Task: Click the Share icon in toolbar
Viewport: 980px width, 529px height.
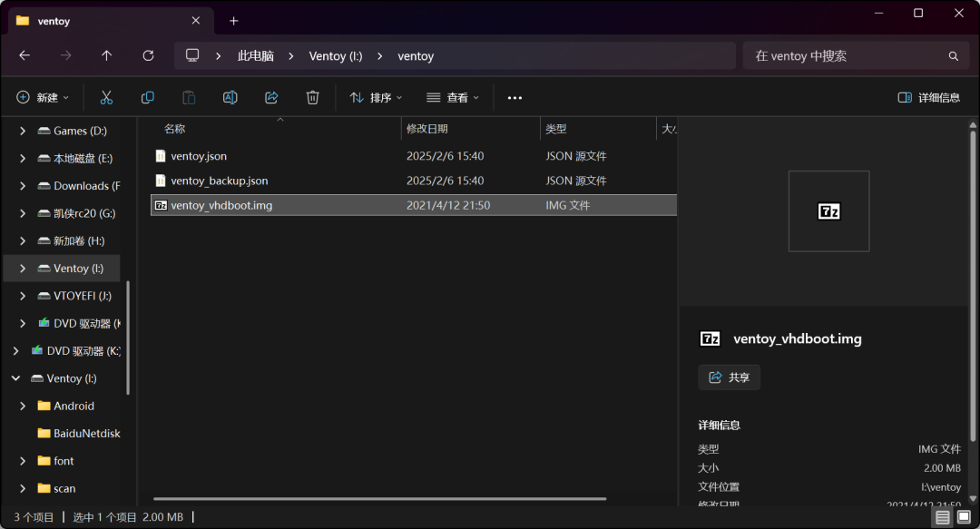Action: (271, 97)
